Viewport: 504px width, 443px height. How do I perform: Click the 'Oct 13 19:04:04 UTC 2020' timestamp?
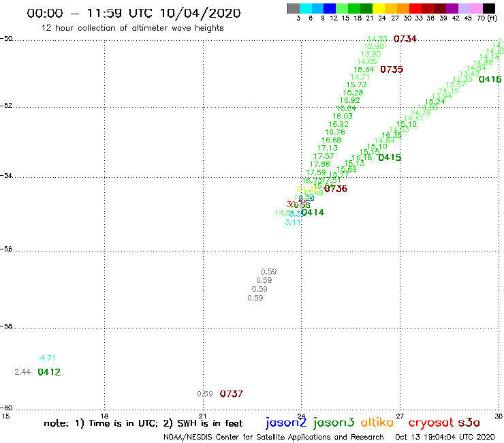[445, 437]
